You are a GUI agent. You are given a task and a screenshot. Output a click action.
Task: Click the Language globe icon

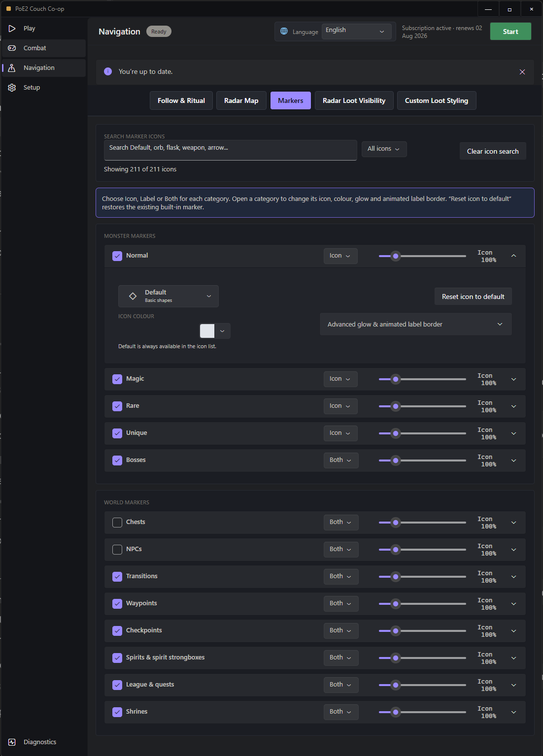(x=284, y=32)
